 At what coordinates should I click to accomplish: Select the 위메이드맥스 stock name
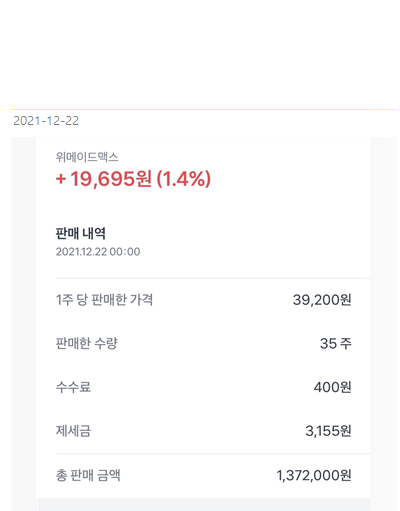(x=87, y=157)
